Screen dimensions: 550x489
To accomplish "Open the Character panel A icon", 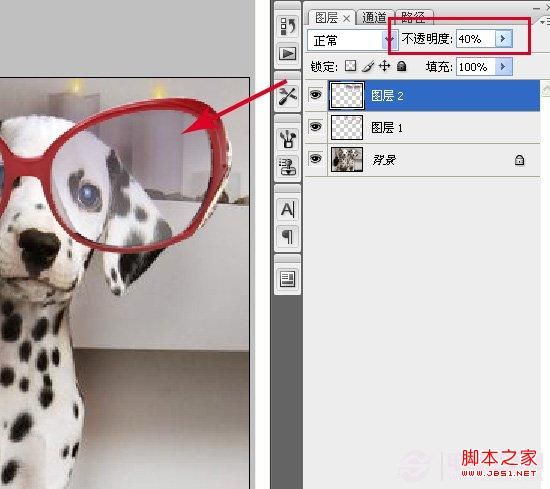I will point(288,210).
